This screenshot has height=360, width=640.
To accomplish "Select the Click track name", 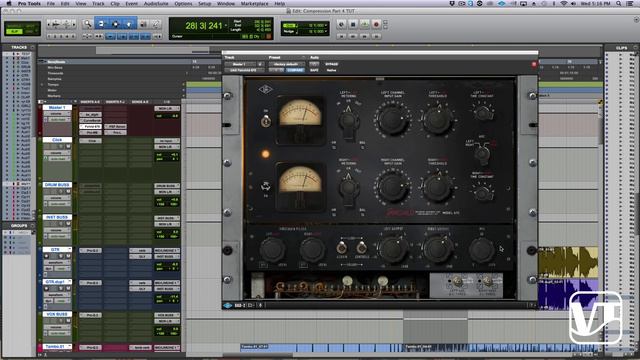I will pyautogui.click(x=57, y=140).
